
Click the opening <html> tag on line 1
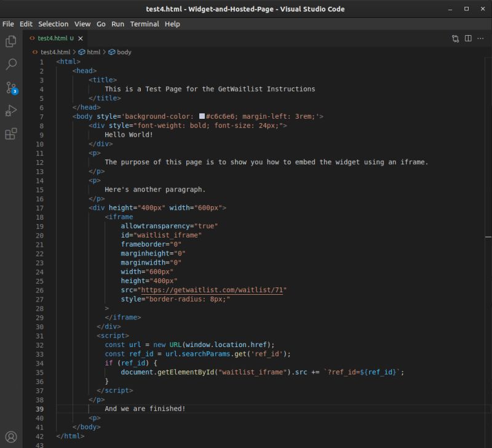point(68,62)
